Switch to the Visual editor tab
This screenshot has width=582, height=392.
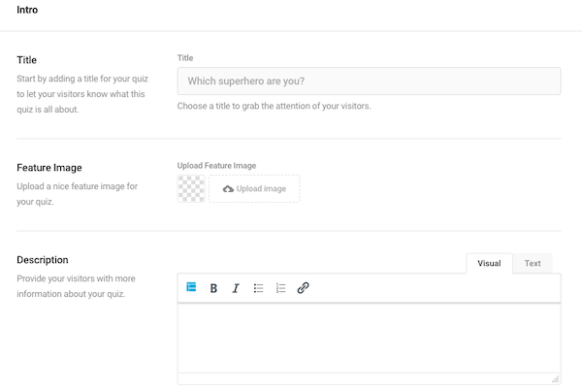point(489,263)
